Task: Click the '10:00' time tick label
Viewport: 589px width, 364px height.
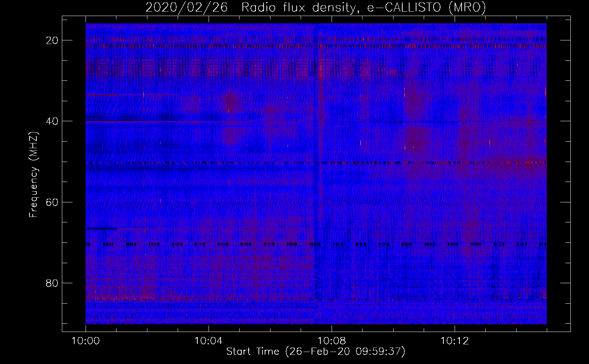Action: (x=86, y=341)
